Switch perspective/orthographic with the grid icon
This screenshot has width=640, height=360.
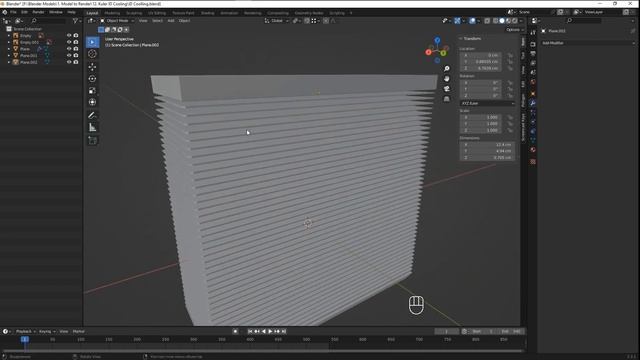click(x=447, y=99)
